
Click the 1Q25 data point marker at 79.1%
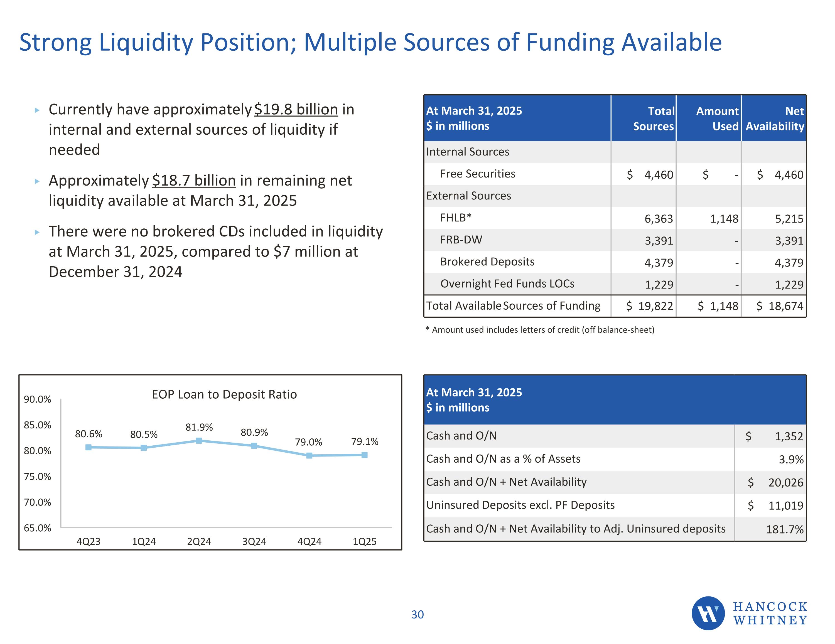pyautogui.click(x=364, y=455)
